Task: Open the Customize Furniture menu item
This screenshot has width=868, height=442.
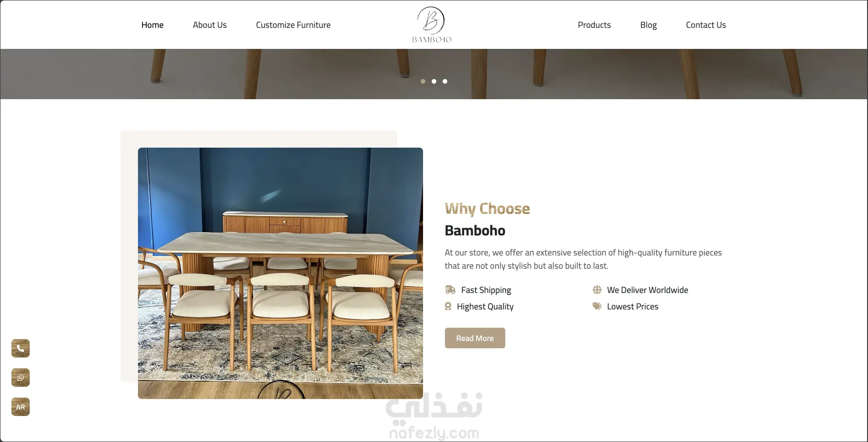Action: [x=293, y=25]
